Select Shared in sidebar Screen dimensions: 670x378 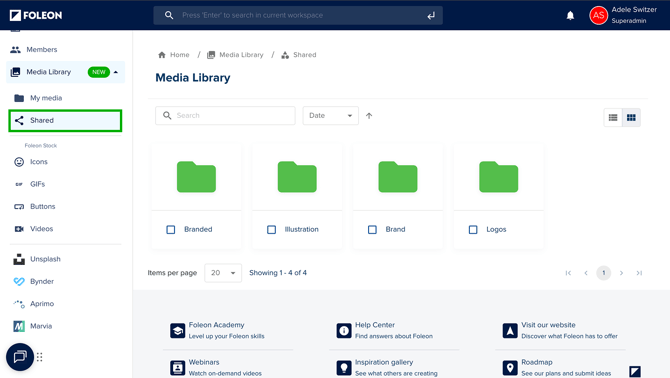[x=65, y=120]
